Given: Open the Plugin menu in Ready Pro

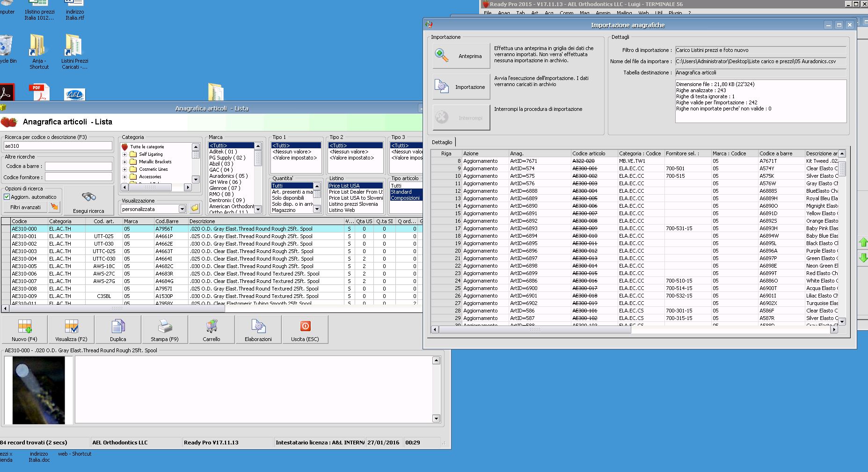Looking at the screenshot, I should click(675, 13).
